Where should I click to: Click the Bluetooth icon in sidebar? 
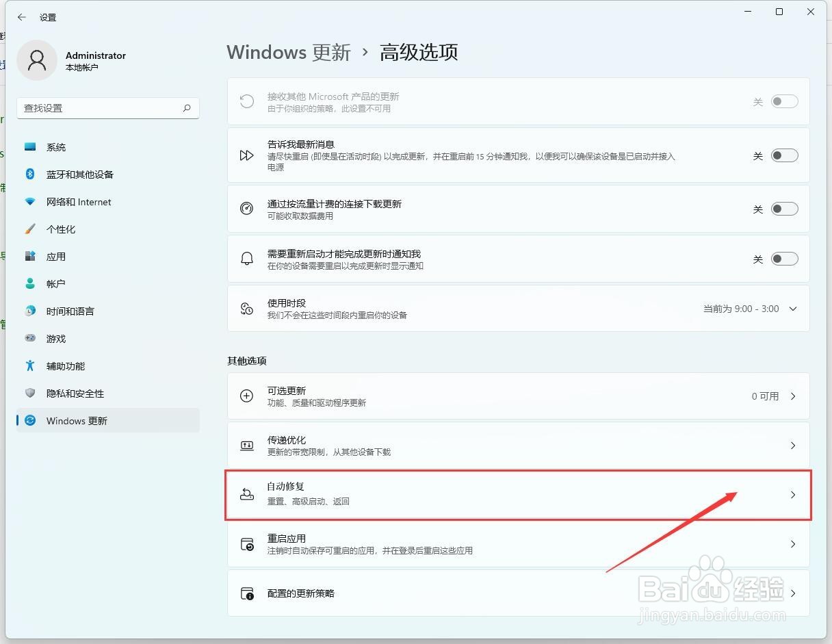pos(30,175)
